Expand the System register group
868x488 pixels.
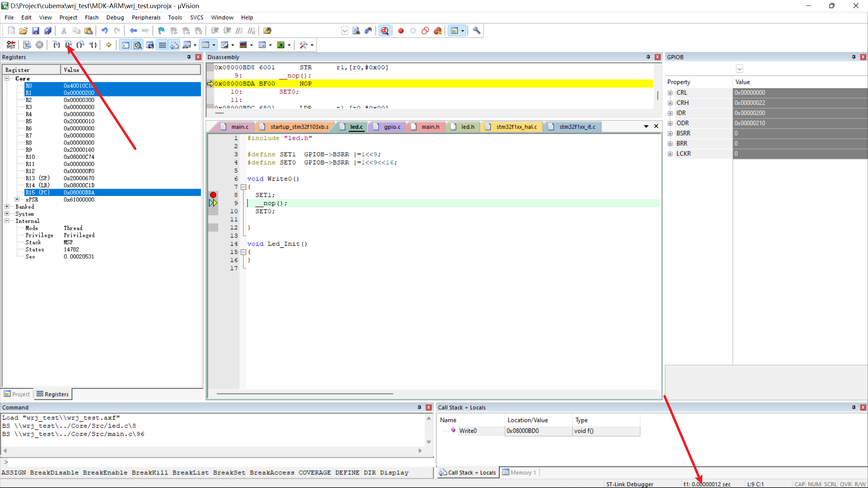coord(7,213)
